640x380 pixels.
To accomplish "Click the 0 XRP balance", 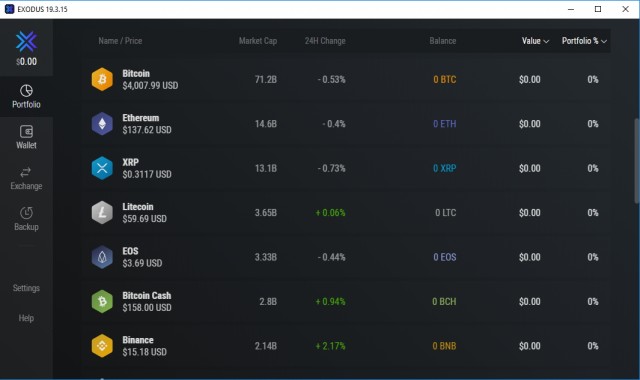I will (x=444, y=168).
